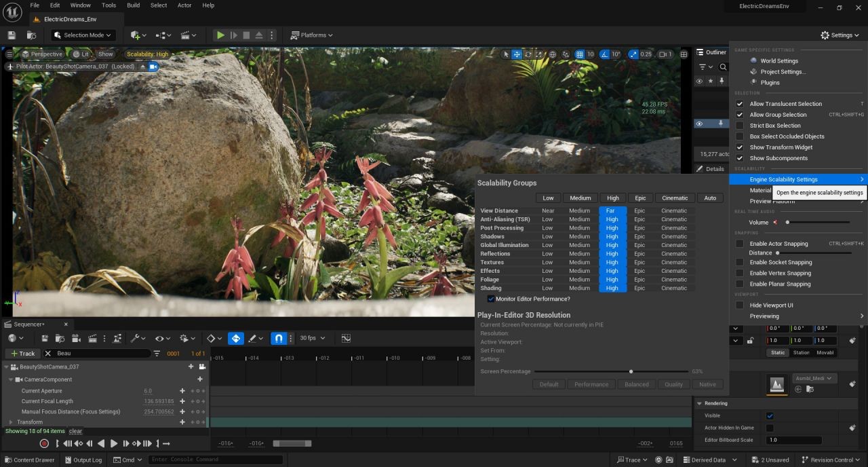868x467 pixels.
Task: Open the Sequencer curve editor icon
Action: point(346,338)
